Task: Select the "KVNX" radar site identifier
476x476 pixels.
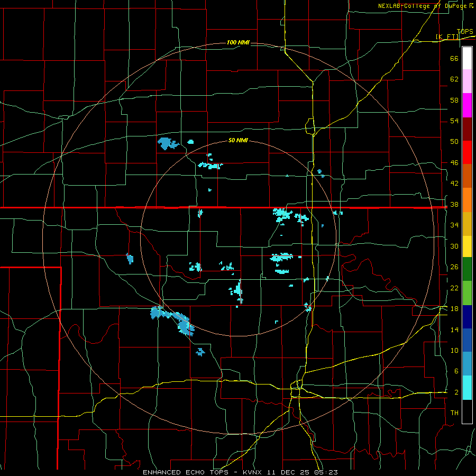Action: click(253, 472)
